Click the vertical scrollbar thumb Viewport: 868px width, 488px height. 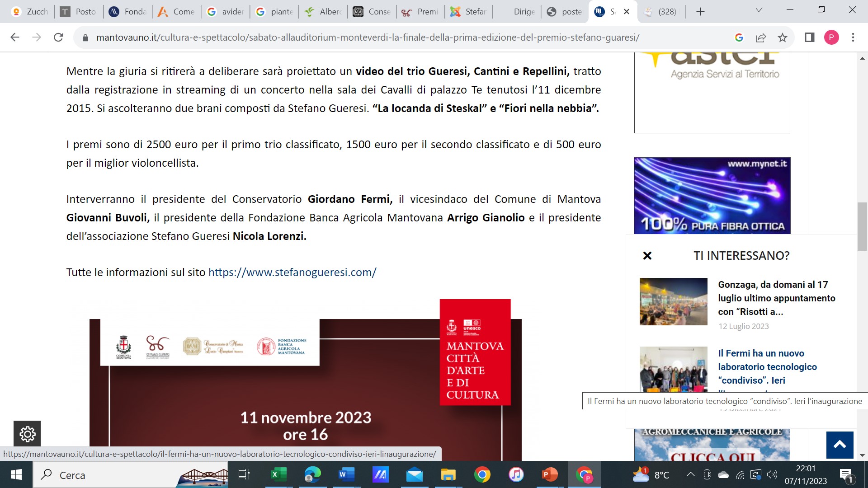[862, 227]
